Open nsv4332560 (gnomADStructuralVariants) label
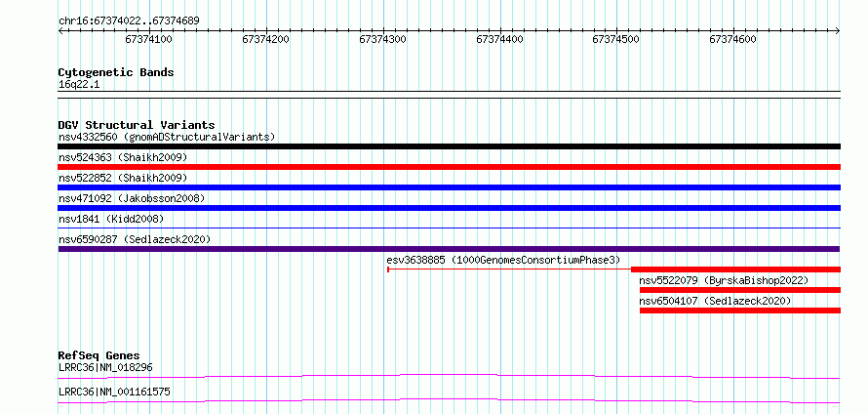This screenshot has height=414, width=868. point(167,137)
